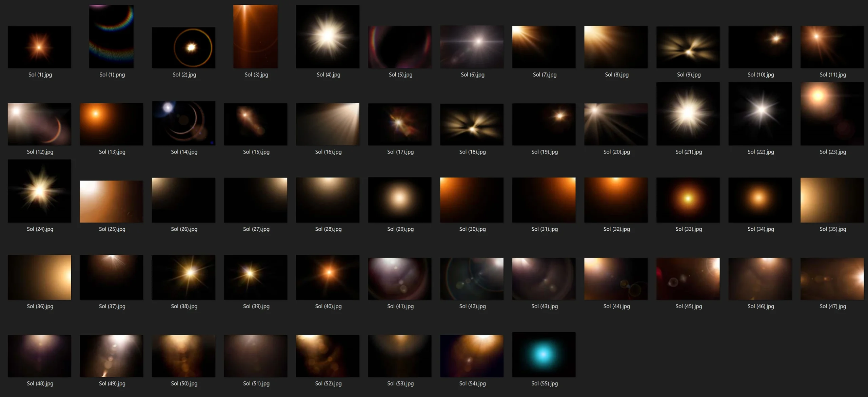Select the Sol (33).jpg orange sun thumbnail

688,200
